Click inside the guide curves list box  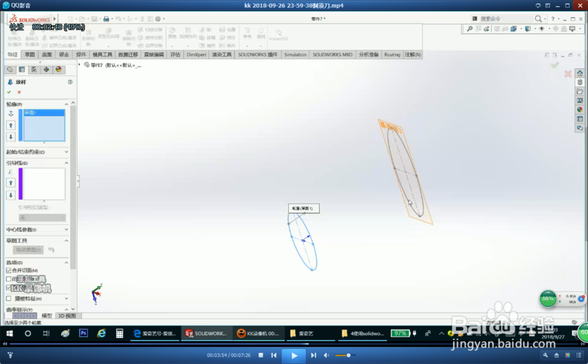[x=44, y=183]
